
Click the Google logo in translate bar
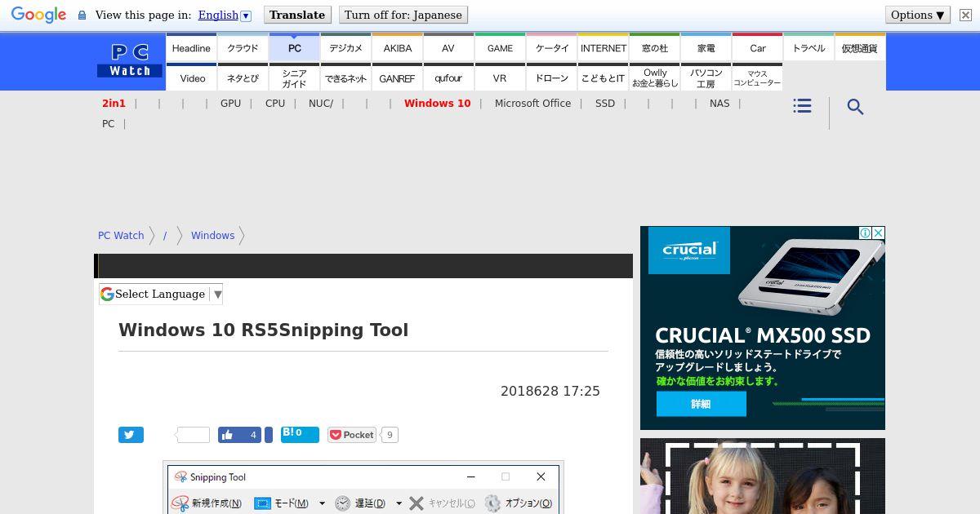[x=38, y=16]
